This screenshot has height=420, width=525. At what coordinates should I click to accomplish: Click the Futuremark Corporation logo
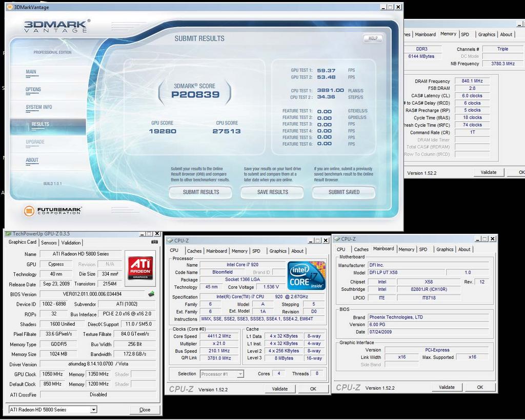[53, 210]
